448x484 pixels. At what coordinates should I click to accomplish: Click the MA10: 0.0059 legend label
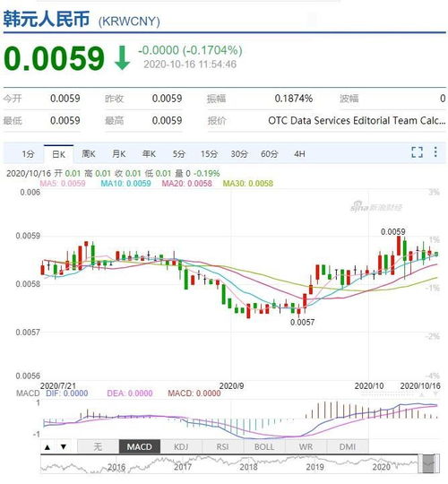tap(125, 184)
